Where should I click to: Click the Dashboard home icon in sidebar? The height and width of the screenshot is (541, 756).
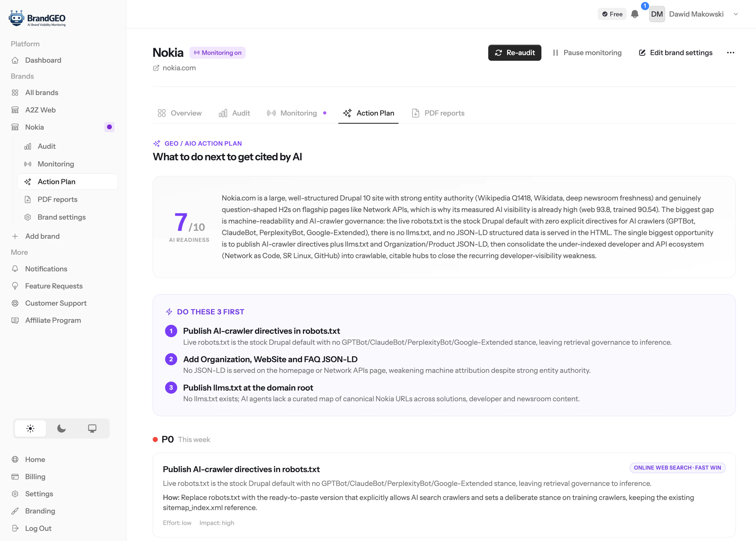pyautogui.click(x=15, y=60)
